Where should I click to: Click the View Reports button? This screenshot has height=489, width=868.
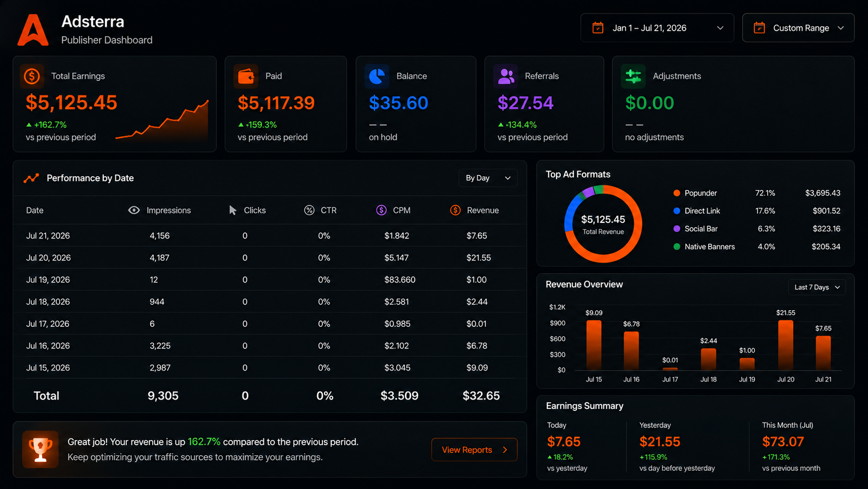[x=474, y=450]
